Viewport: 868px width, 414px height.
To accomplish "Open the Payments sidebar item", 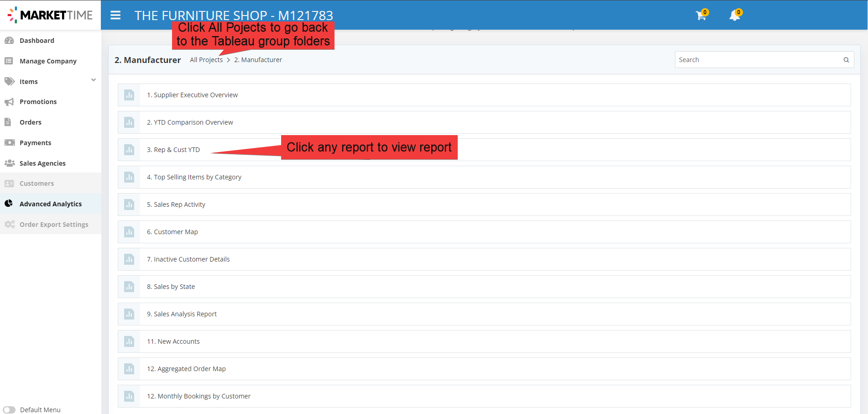I will click(35, 143).
